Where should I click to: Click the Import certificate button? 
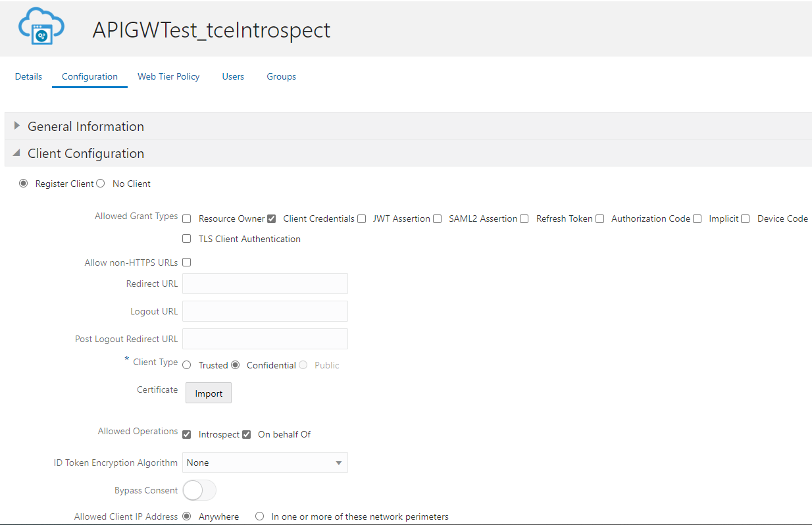(209, 393)
